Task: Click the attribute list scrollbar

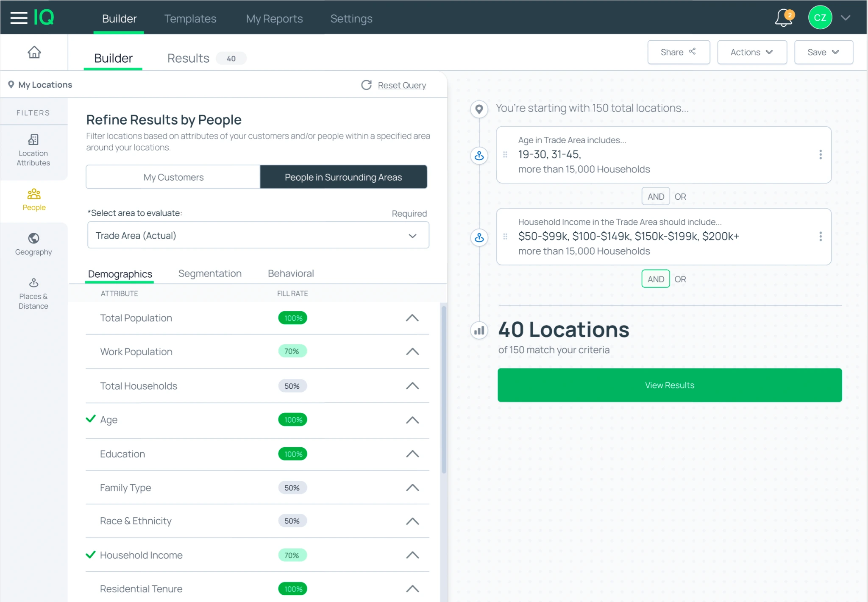Action: (x=444, y=389)
